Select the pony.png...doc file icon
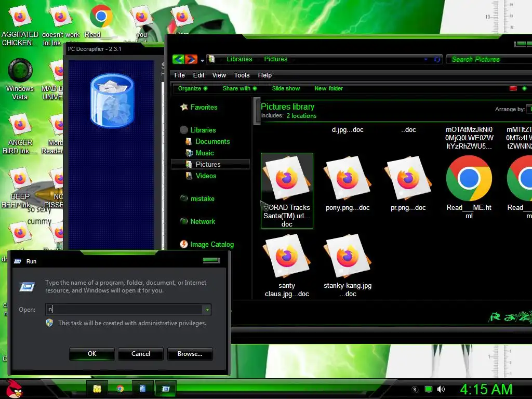Image resolution: width=532 pixels, height=399 pixels. pyautogui.click(x=348, y=178)
